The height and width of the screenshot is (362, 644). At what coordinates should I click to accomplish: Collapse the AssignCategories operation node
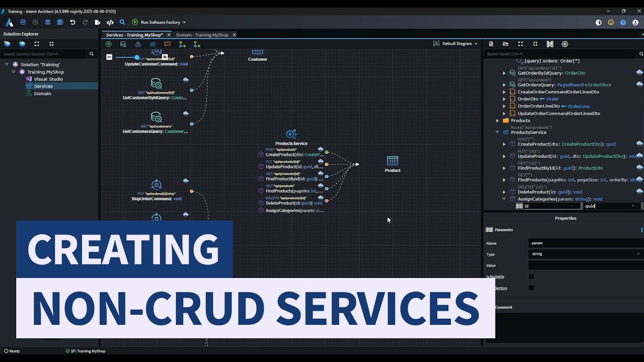504,199
